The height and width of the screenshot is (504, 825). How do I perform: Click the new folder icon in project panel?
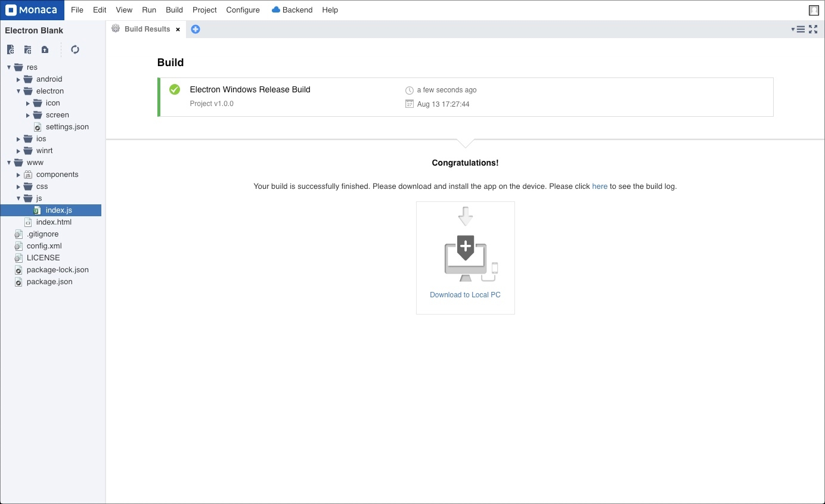tap(27, 49)
